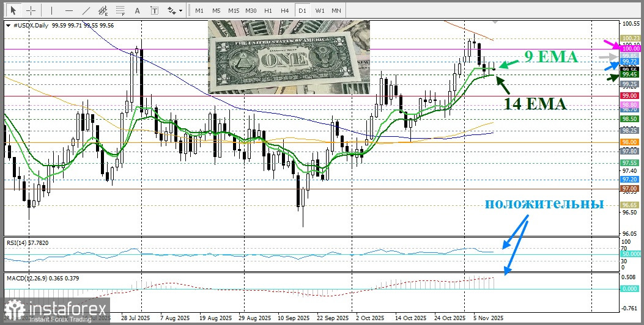Viewport: 644px width, 325px height.
Task: Switch chart to H4 timeframe
Action: click(285, 10)
